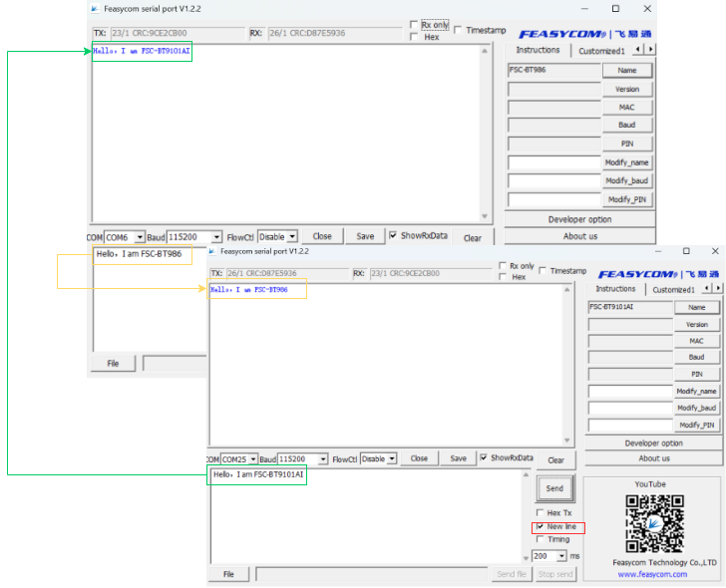Open the 200 ms timing interval dropdown
This screenshot has height=588, width=726.
click(561, 556)
